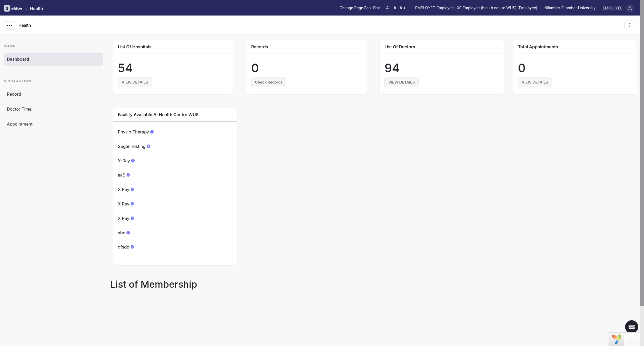The width and height of the screenshot is (644, 346).
Task: Select Record from the Application sidebar
Action: point(14,94)
